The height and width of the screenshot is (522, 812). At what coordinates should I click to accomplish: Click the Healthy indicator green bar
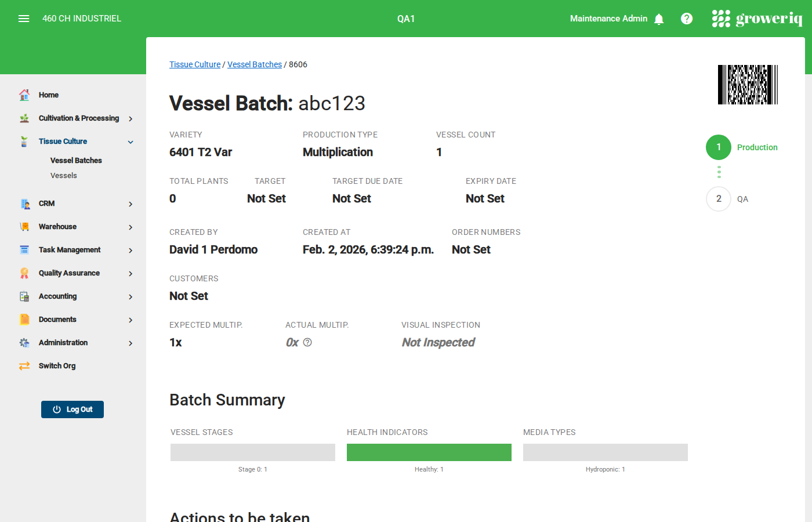(x=429, y=452)
